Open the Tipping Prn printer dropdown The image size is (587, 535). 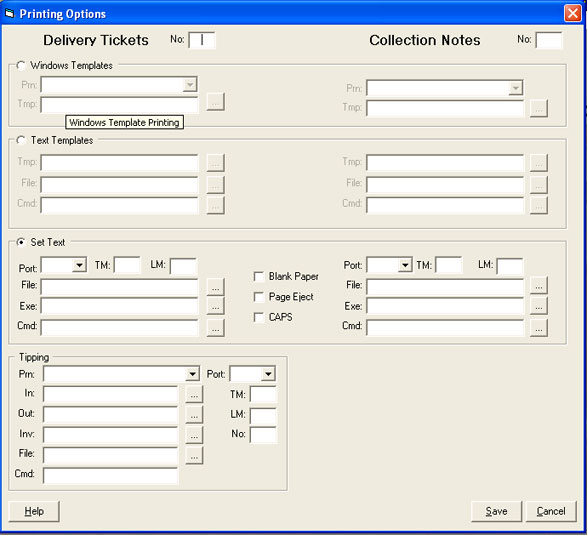(x=192, y=374)
